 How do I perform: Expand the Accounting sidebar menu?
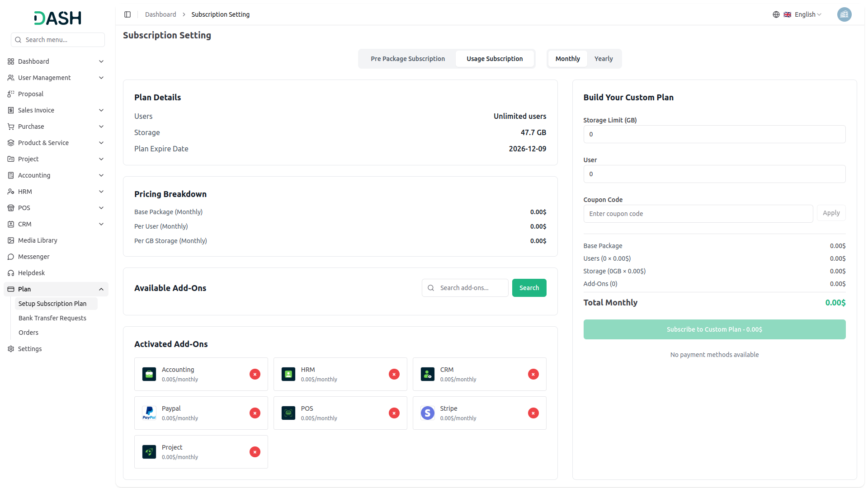[56, 175]
